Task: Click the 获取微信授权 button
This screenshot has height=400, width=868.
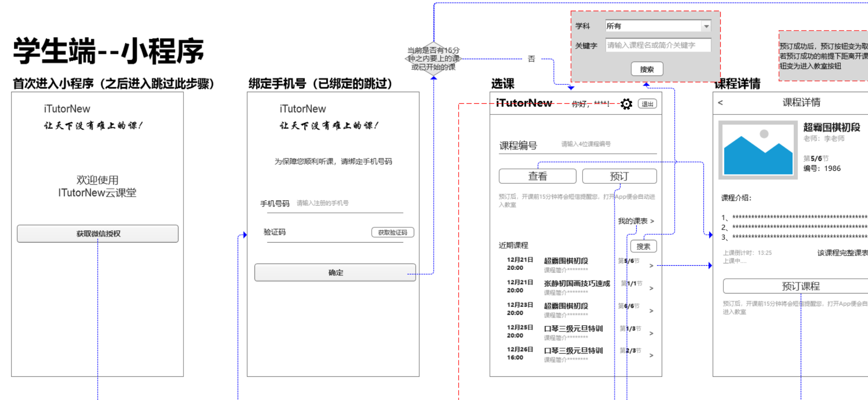Action: tap(98, 233)
